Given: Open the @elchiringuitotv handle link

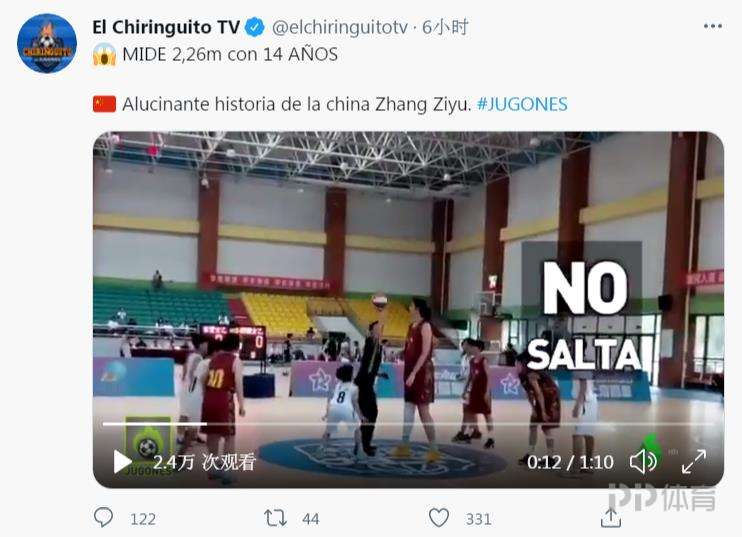Looking at the screenshot, I should click(x=340, y=27).
